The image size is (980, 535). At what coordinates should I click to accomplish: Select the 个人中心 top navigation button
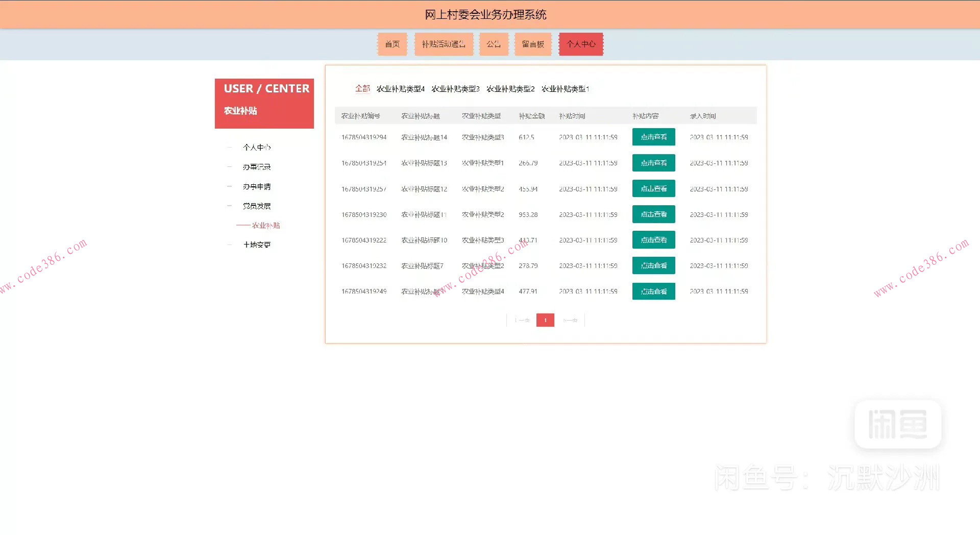pyautogui.click(x=581, y=44)
